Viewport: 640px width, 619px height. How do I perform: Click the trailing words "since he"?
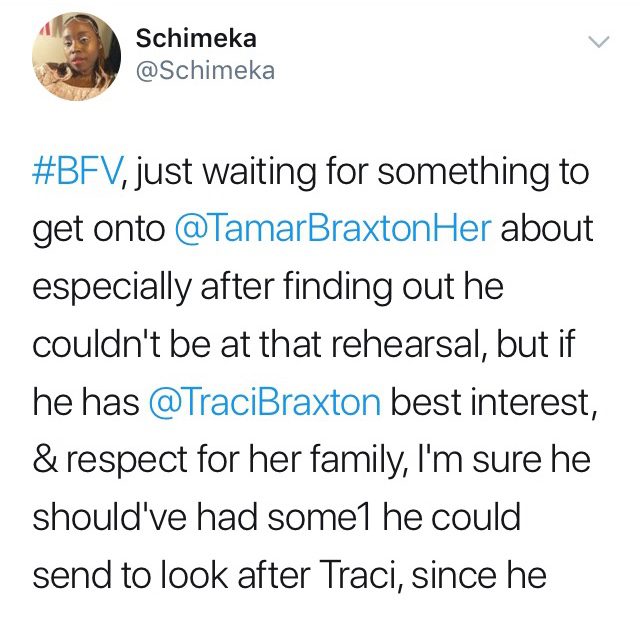click(x=479, y=575)
